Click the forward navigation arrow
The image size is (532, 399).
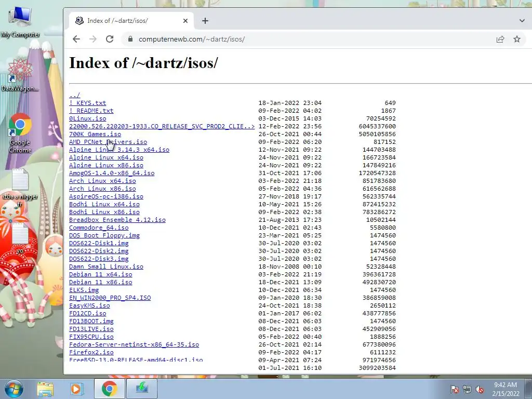[92, 39]
